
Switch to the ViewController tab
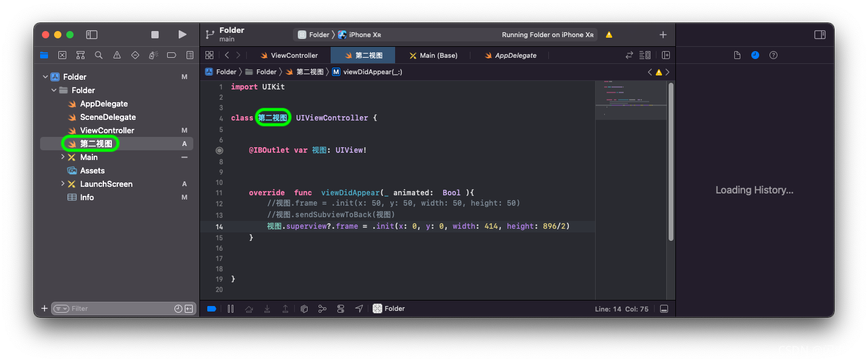point(289,55)
